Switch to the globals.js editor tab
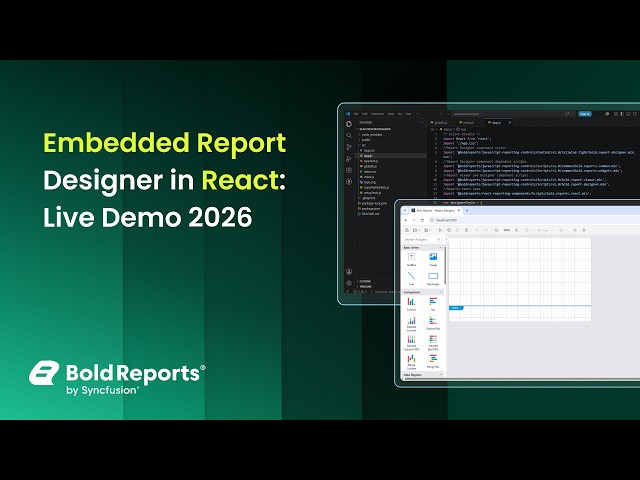The height and width of the screenshot is (480, 640). click(440, 122)
